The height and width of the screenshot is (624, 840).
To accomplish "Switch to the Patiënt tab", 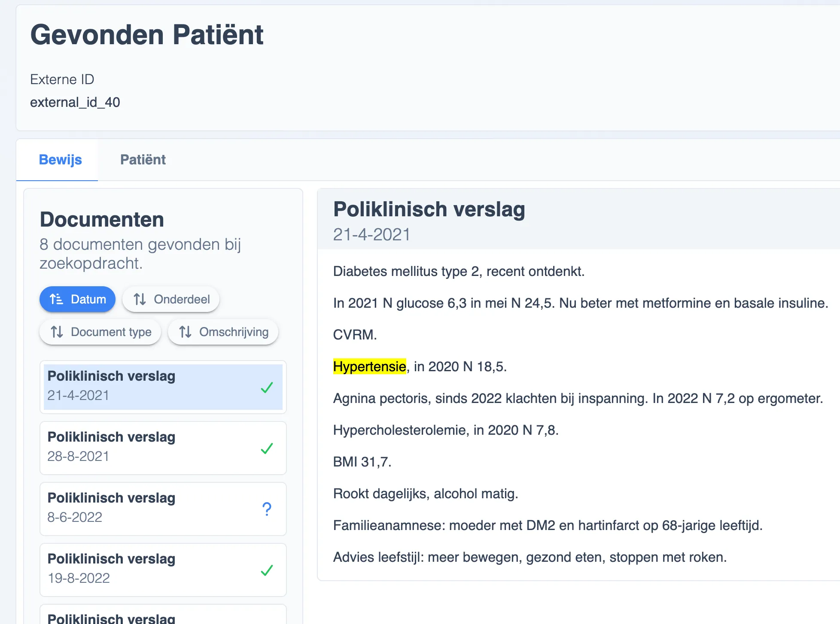I will 143,160.
